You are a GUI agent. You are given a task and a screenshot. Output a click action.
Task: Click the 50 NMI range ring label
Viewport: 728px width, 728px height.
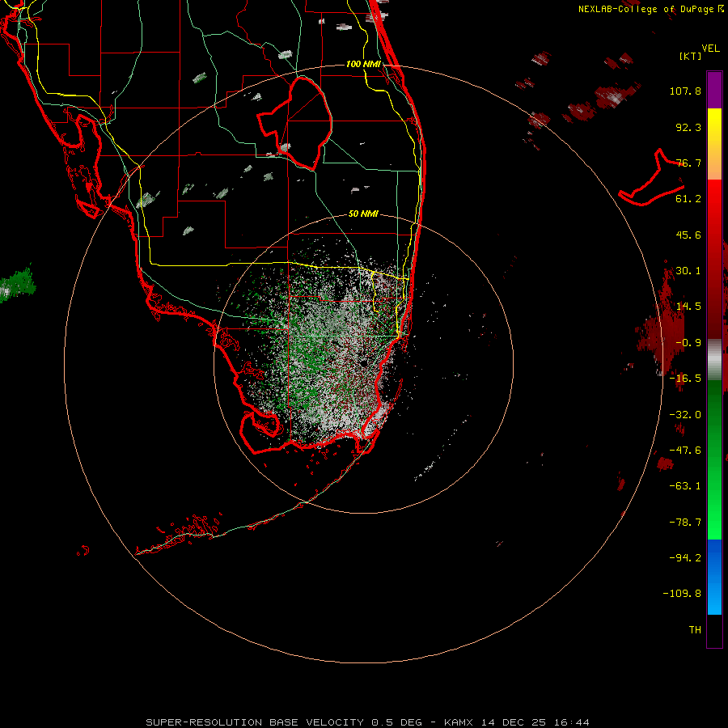pyautogui.click(x=363, y=214)
